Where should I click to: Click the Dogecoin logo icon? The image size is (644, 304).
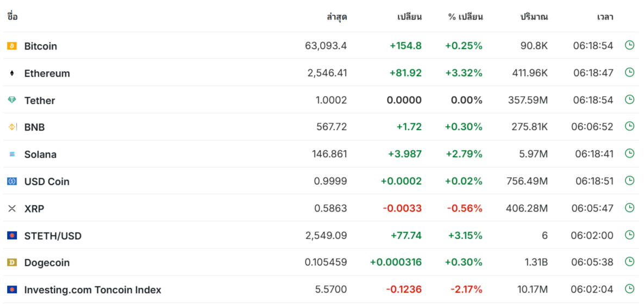[x=12, y=263]
